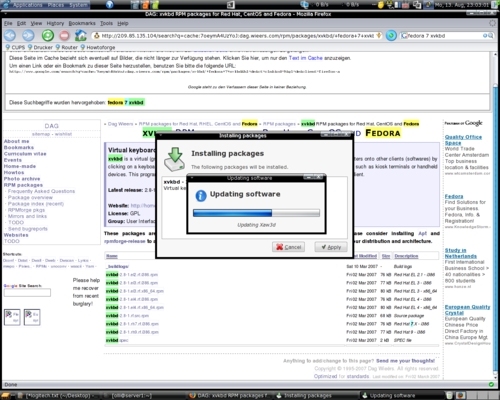Open 'RPM packages' in the sidebar
Viewport: 500px width, 400px height.
pos(23,185)
